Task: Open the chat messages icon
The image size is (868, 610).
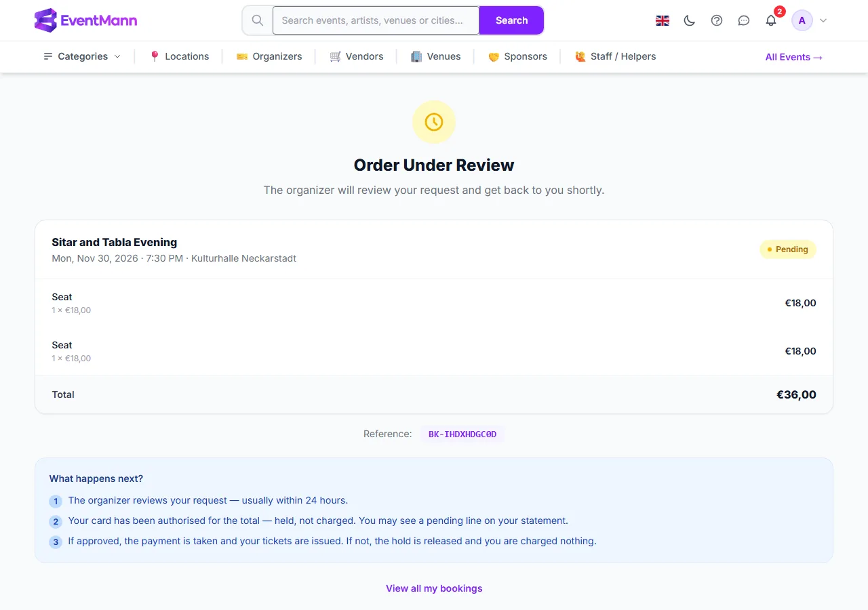Action: (744, 20)
